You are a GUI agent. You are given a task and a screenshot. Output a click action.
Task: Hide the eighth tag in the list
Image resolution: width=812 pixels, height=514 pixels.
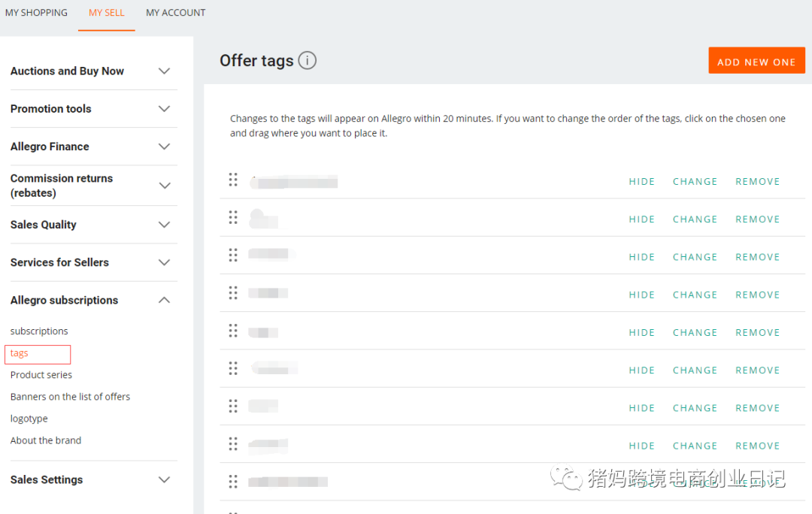pyautogui.click(x=641, y=446)
